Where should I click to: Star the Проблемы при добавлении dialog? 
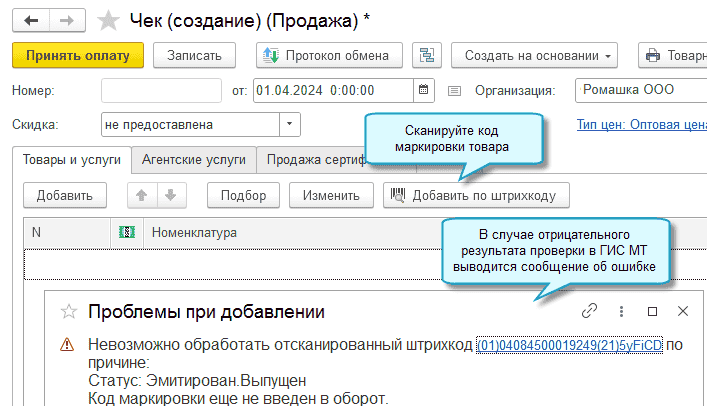69,311
